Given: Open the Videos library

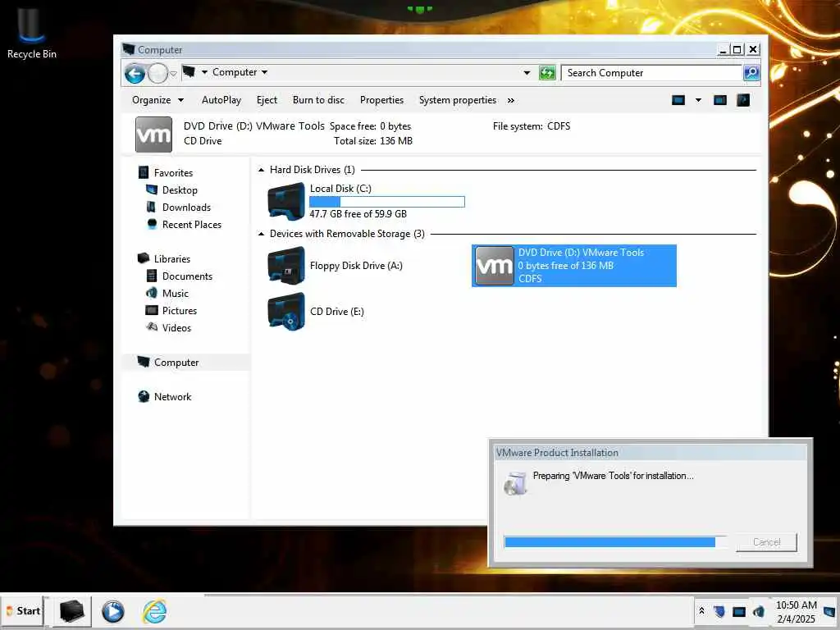Looking at the screenshot, I should coord(176,327).
